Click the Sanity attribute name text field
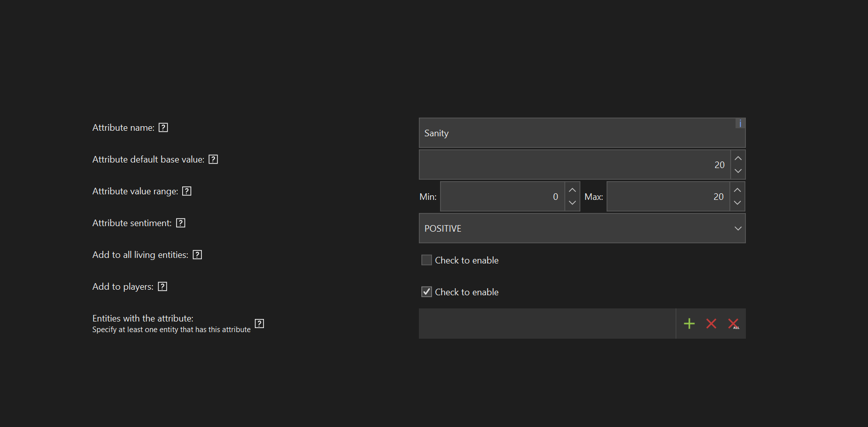868x427 pixels. point(575,133)
